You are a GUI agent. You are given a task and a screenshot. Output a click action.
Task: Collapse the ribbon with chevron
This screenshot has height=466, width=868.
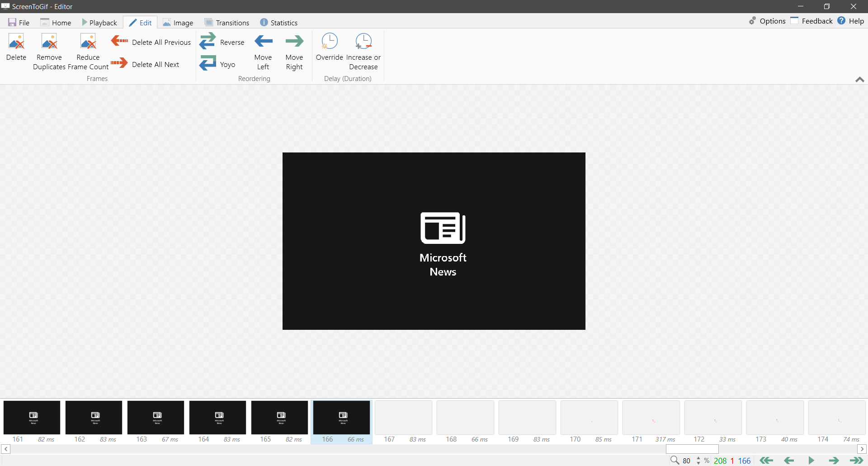(x=860, y=80)
